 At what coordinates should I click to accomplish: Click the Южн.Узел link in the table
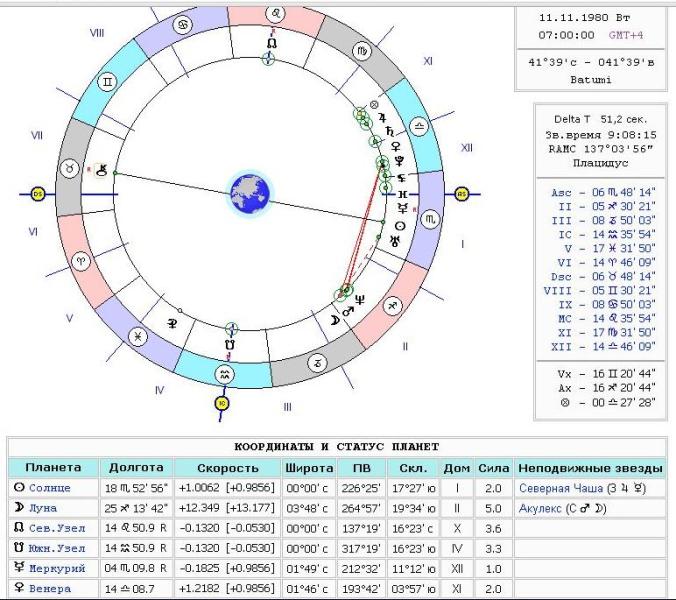point(57,548)
